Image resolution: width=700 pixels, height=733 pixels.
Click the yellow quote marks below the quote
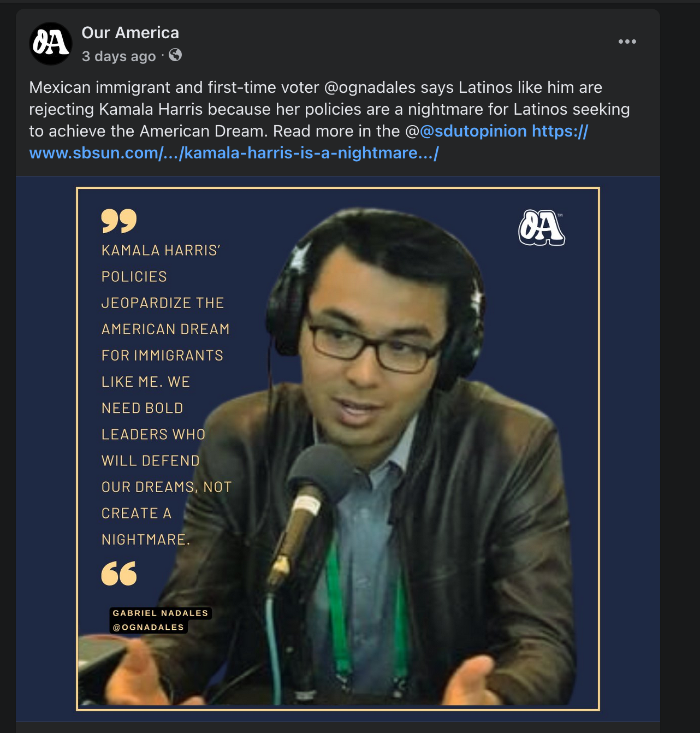click(119, 574)
